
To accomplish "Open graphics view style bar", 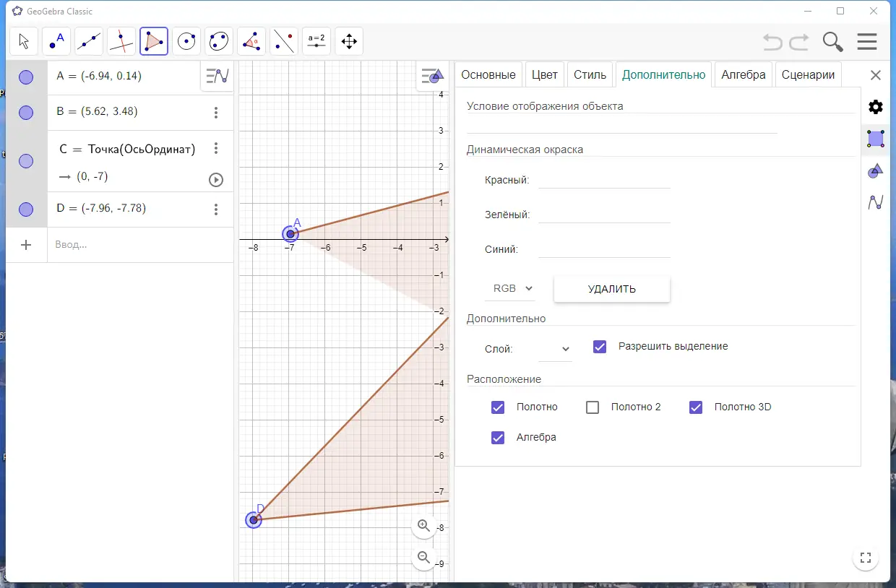I will point(432,76).
